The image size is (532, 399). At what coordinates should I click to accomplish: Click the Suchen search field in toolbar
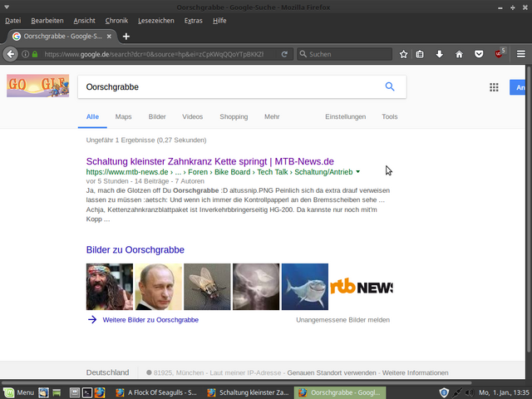click(x=344, y=54)
